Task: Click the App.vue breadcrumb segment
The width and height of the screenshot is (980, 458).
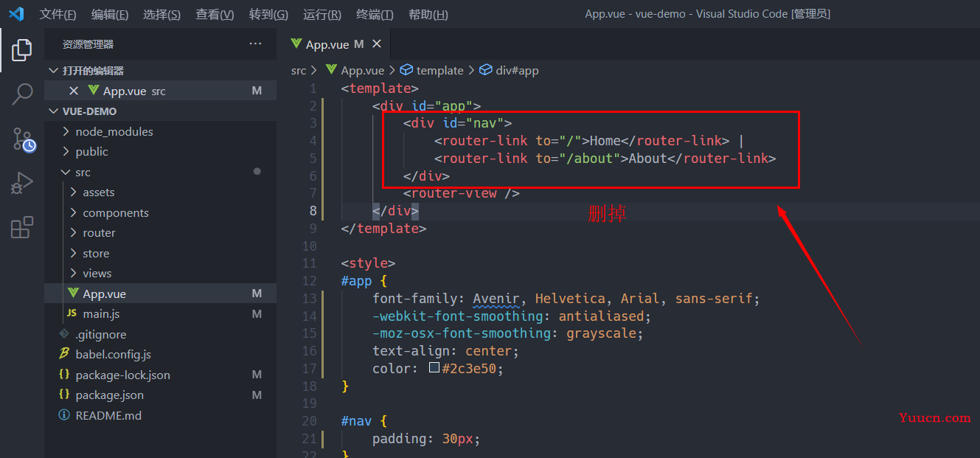Action: 355,70
